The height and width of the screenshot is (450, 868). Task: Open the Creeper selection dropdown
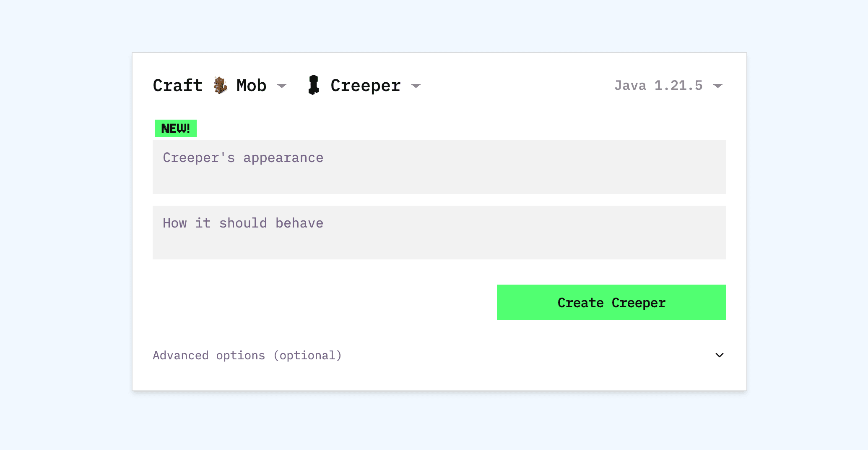pyautogui.click(x=416, y=86)
